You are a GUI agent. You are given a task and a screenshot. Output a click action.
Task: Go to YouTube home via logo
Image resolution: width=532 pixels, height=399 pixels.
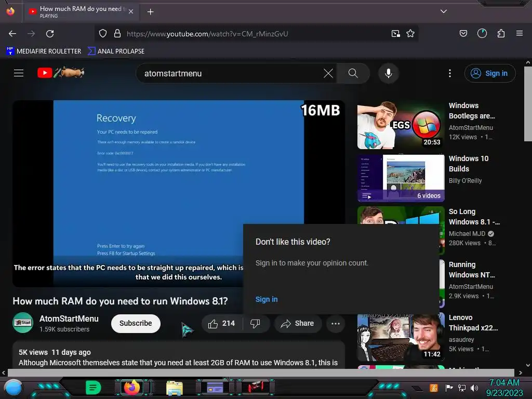pos(61,73)
